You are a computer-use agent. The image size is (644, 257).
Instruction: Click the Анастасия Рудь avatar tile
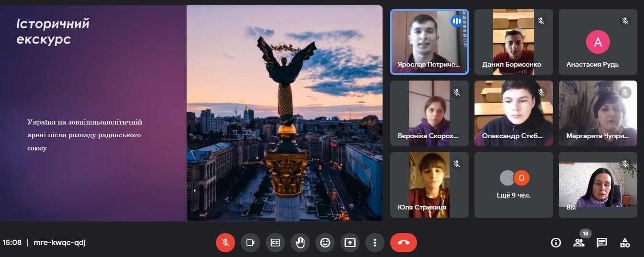[x=598, y=42]
